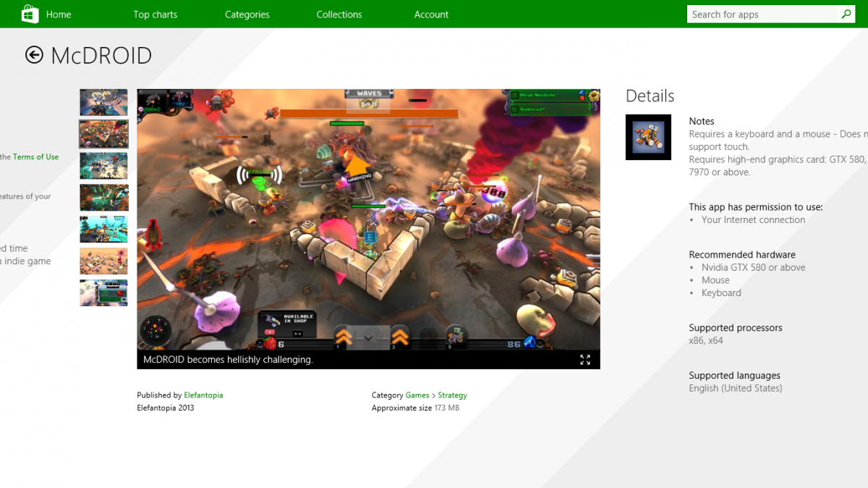Click the '173 MB' size value
This screenshot has height=488, width=868.
coord(446,408)
